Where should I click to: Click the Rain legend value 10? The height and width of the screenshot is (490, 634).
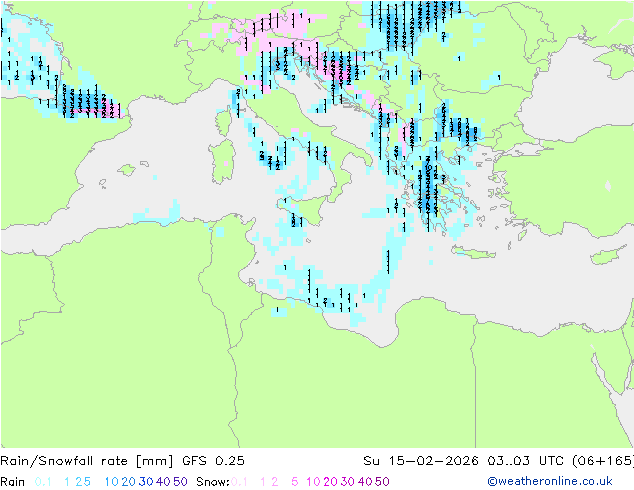[x=111, y=482]
